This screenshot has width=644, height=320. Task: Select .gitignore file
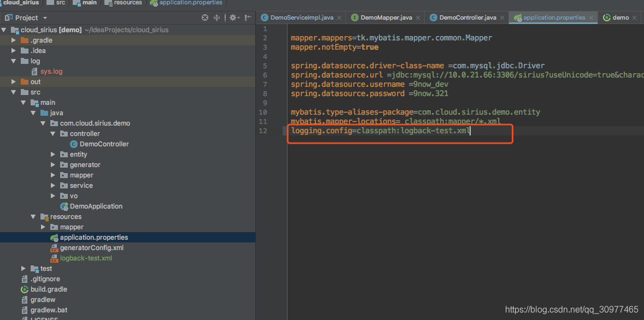pyautogui.click(x=45, y=279)
